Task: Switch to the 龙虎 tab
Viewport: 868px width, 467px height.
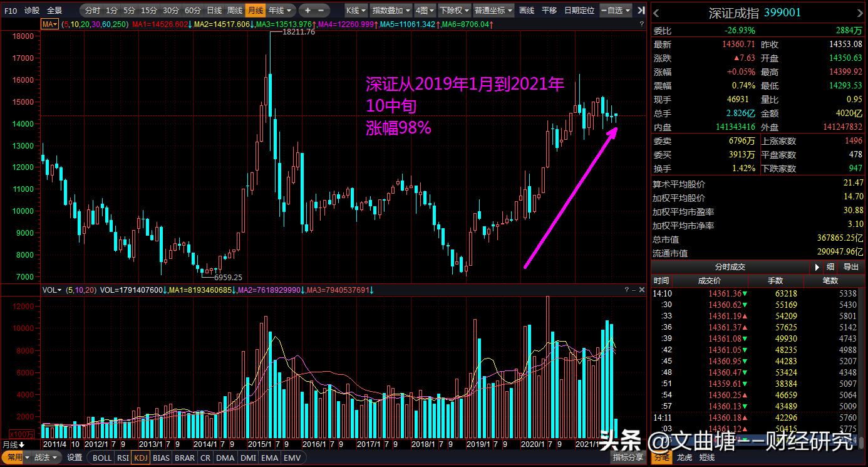Action: tap(685, 458)
